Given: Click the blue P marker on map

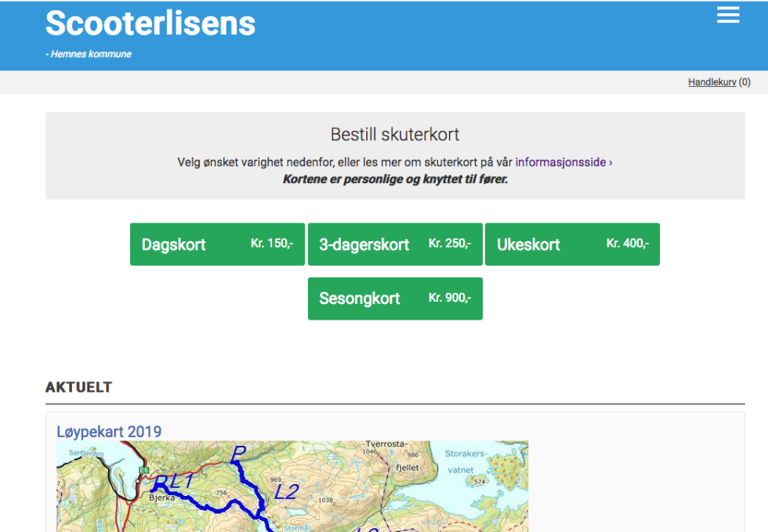Looking at the screenshot, I should (239, 453).
